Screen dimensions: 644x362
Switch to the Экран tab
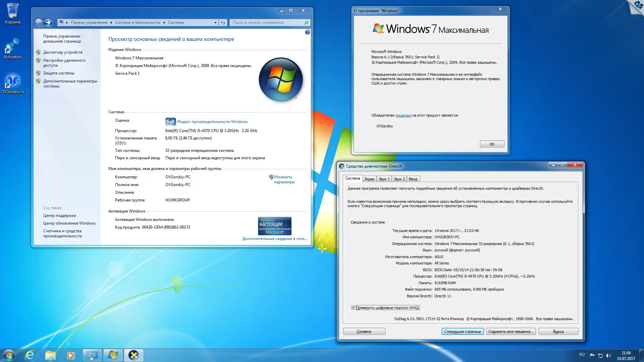point(369,179)
